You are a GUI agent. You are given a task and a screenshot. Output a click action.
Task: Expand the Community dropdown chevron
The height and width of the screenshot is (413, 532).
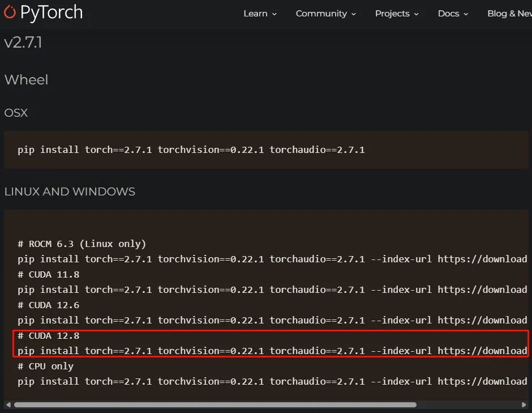[x=354, y=14]
